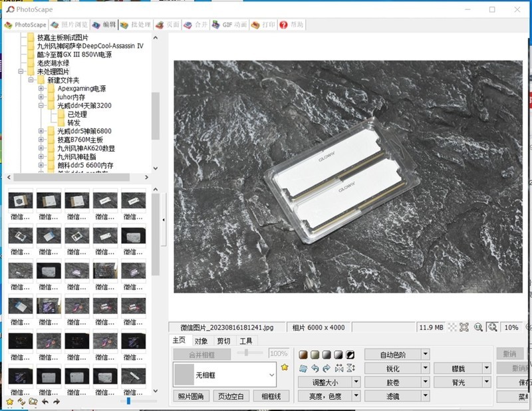Click the zoom magnifier icon in status bar
Viewport: 532px width, 411px height.
pyautogui.click(x=493, y=327)
